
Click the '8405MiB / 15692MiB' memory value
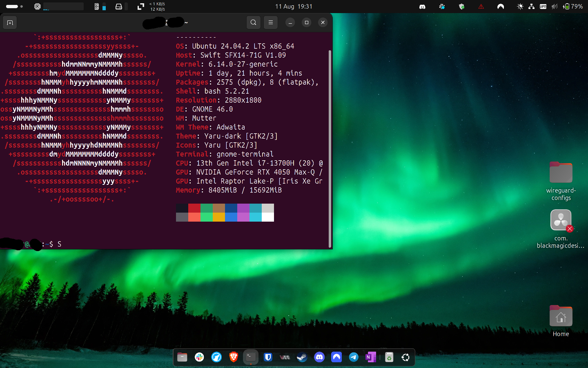[x=245, y=190]
